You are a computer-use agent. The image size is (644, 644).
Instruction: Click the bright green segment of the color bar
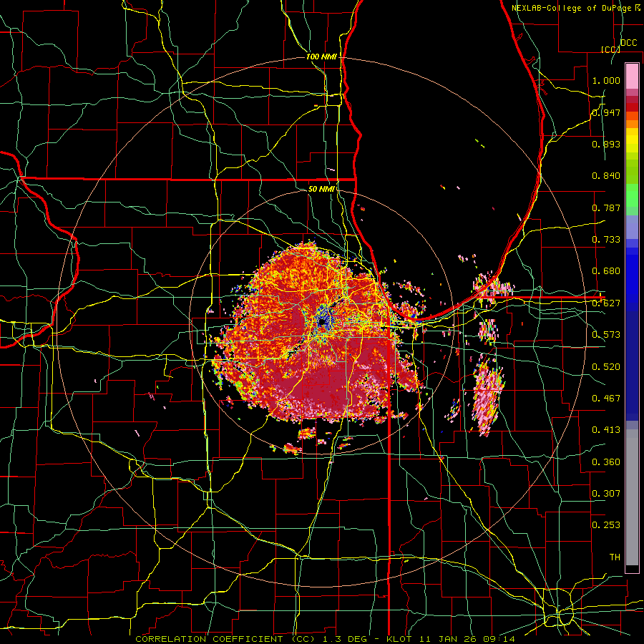(632, 195)
